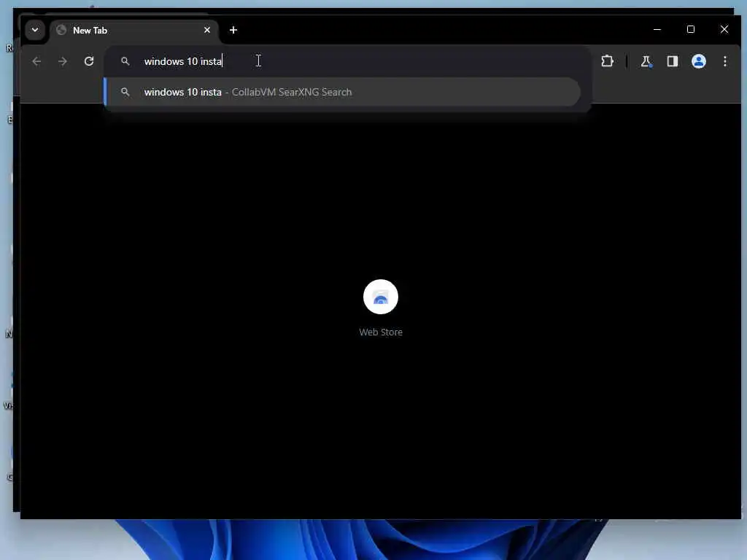The image size is (747, 560).
Task: Choose the 'windows 10 insta' SearXNG suggestion
Action: point(342,92)
